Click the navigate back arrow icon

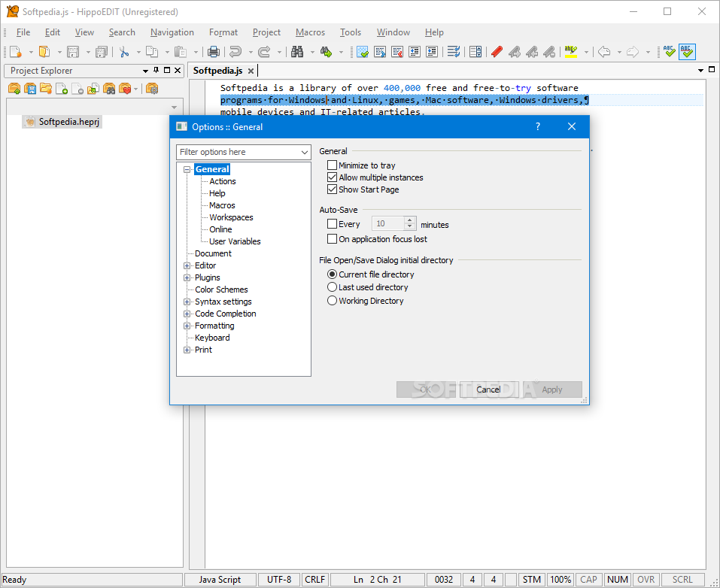click(604, 51)
